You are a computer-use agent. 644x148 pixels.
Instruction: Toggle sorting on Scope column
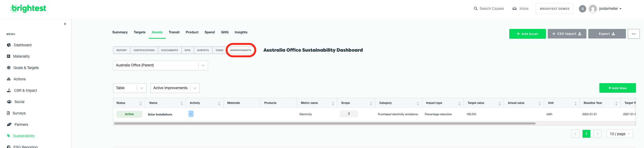point(371,103)
